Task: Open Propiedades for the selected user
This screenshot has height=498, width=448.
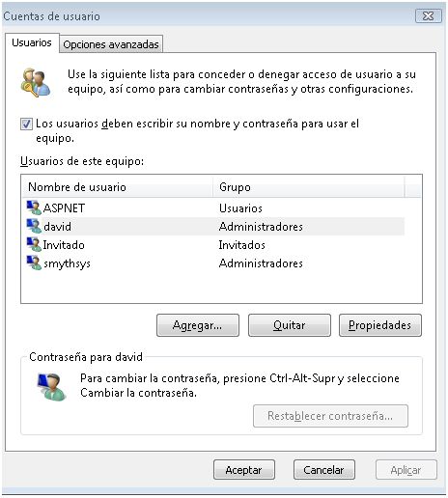Action: (380, 325)
